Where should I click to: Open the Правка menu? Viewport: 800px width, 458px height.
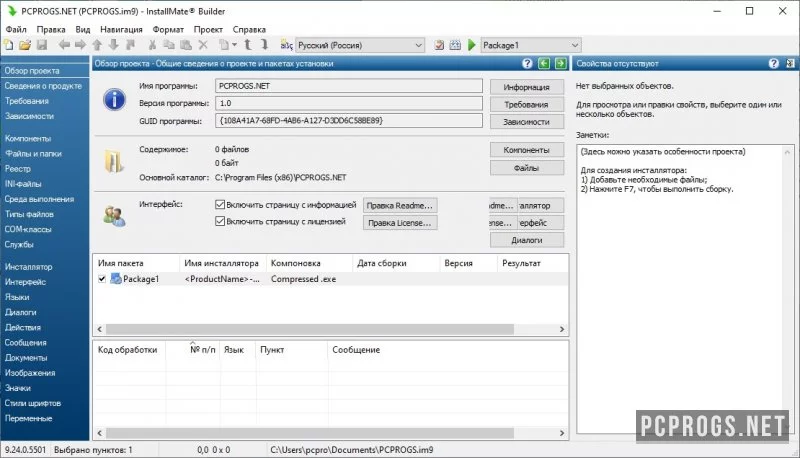(x=51, y=30)
